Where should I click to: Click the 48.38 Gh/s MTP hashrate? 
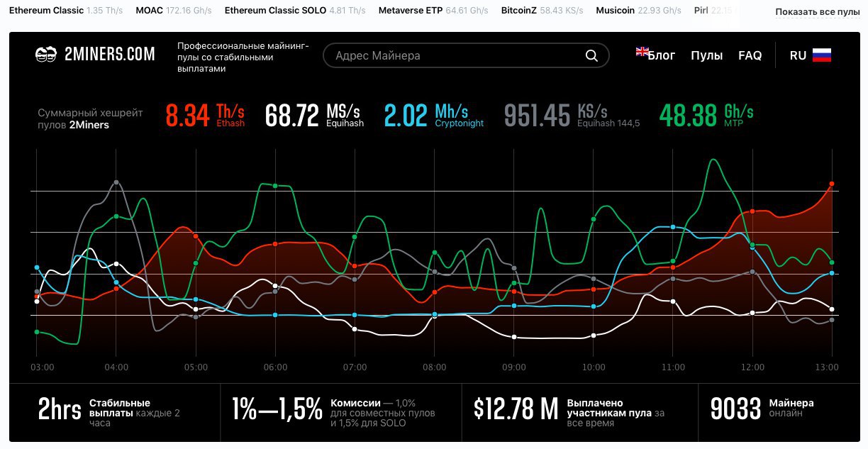pos(706,115)
